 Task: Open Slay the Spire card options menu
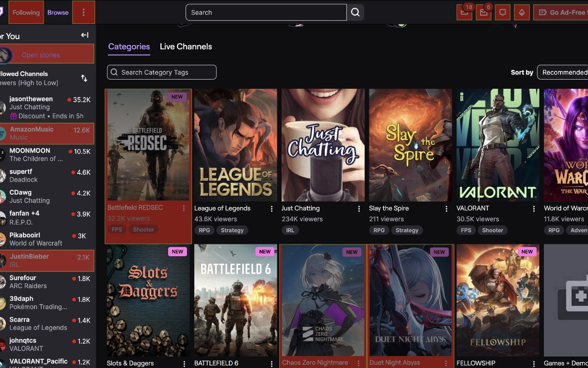(x=446, y=209)
